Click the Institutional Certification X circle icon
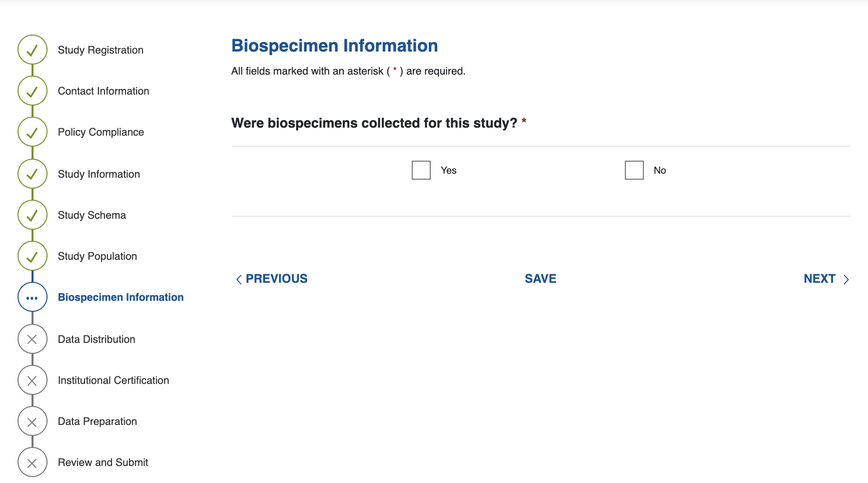Image resolution: width=868 pixels, height=483 pixels. (x=33, y=380)
